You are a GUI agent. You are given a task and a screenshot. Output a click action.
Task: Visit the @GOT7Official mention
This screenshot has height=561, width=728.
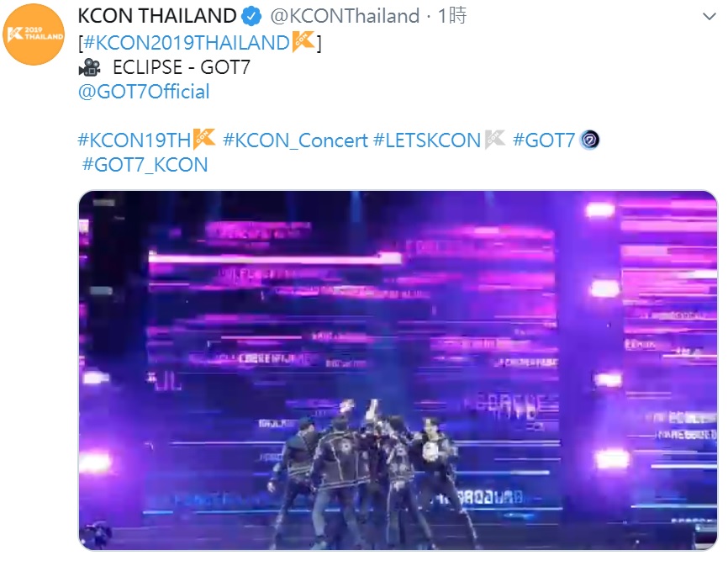click(144, 92)
